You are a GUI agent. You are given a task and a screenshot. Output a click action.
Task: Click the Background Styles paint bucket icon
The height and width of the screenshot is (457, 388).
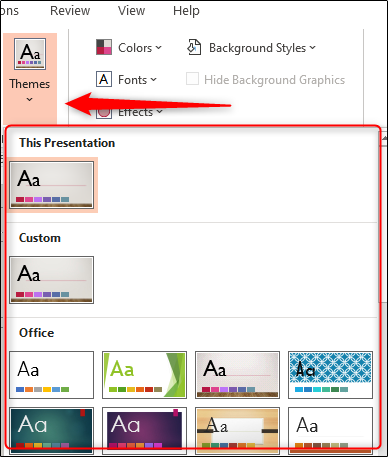point(194,47)
